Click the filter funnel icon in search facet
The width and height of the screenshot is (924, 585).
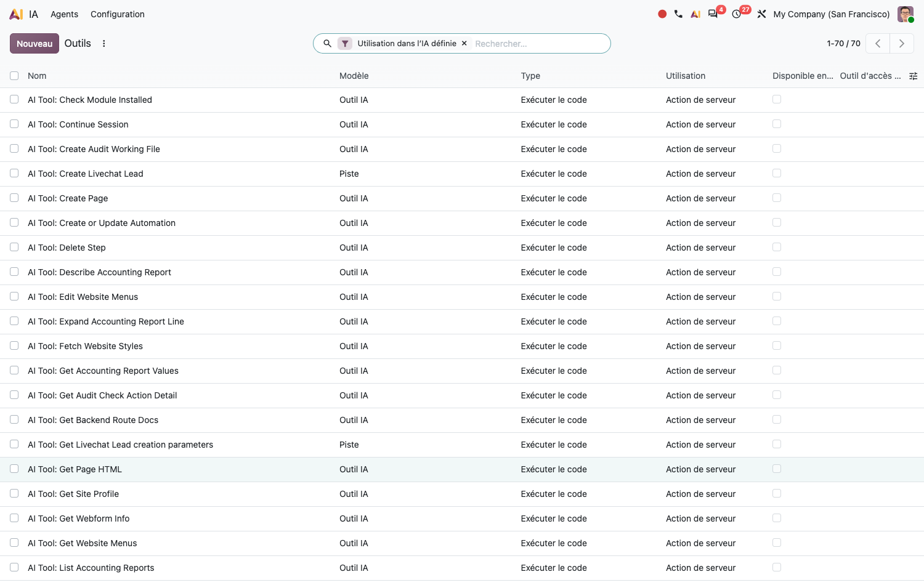(x=345, y=44)
